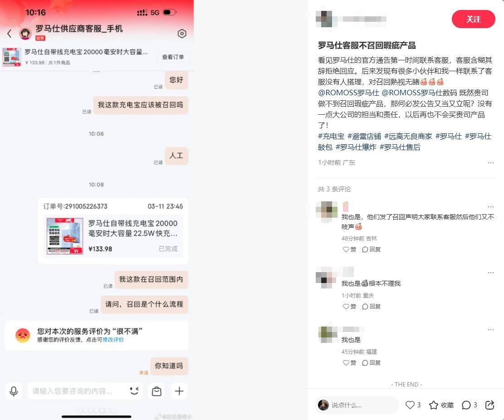
Task: Open the post's three-dot options menu
Action: click(x=490, y=162)
